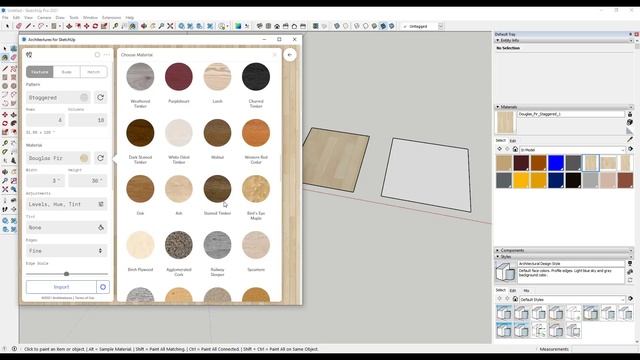Viewport: 640px width, 360px height.
Task: Open the Staggered pattern selector
Action: [58, 98]
